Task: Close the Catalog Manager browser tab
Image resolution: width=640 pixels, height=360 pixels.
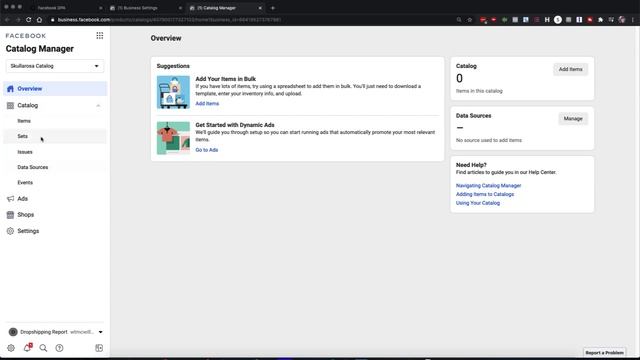Action: click(x=260, y=8)
